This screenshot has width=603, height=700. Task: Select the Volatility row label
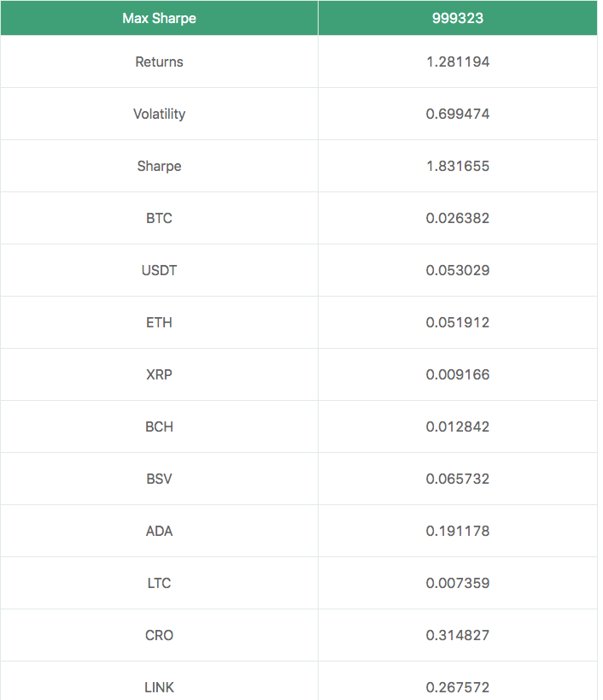click(159, 114)
